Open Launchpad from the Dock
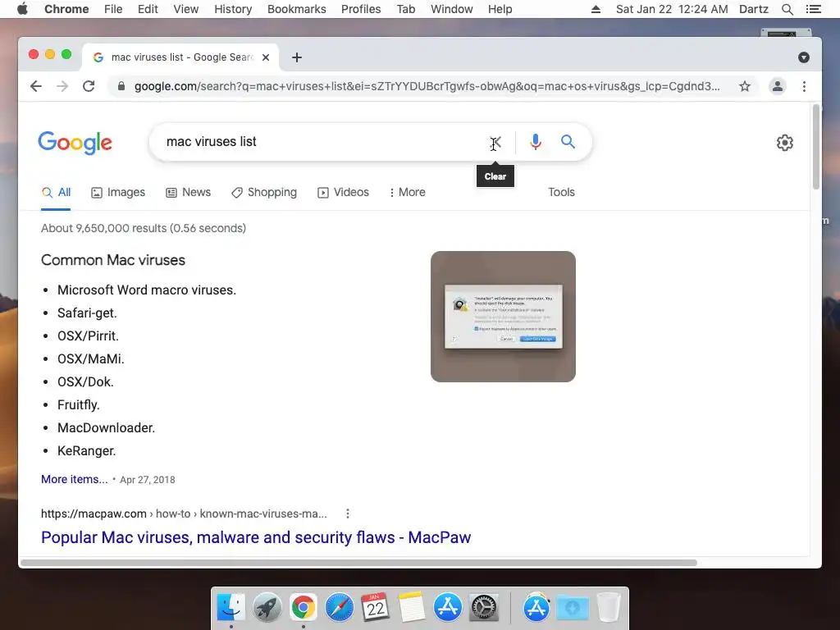840x630 pixels. [267, 608]
